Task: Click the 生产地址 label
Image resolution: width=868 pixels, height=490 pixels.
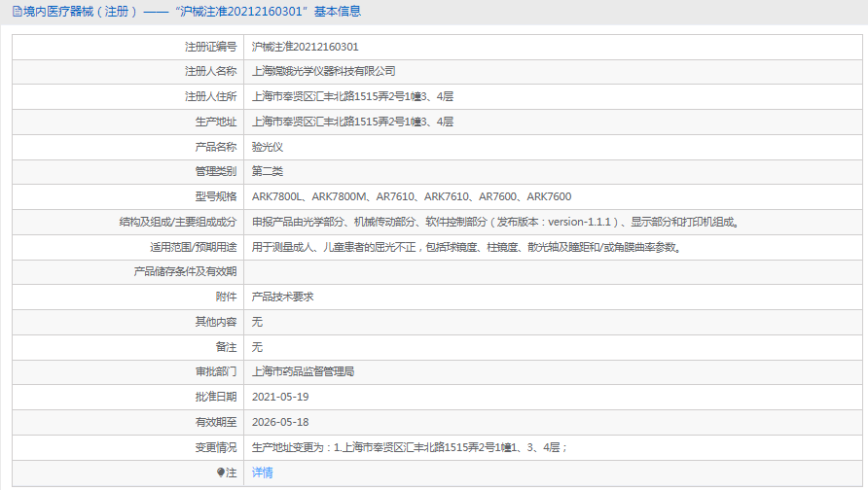Action: (216, 122)
